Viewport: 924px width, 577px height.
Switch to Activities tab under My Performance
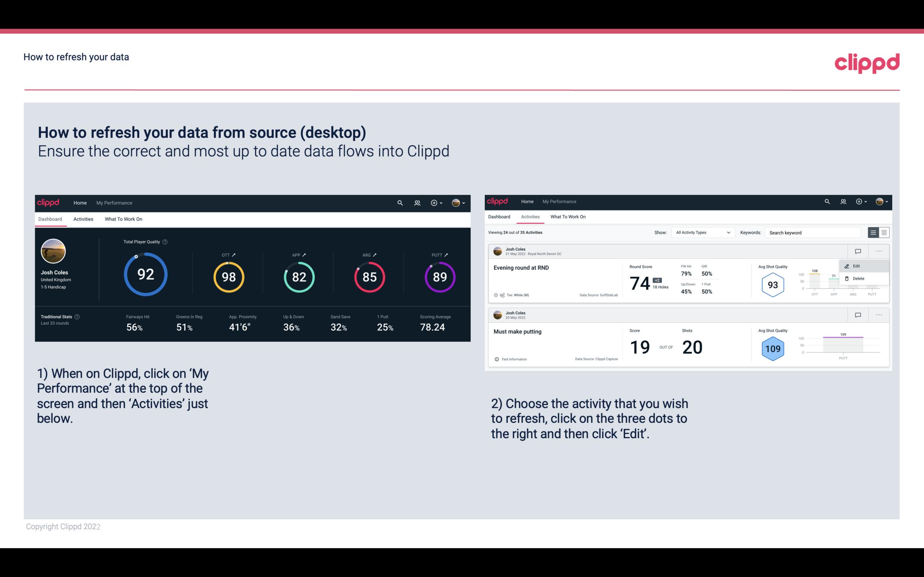coord(83,219)
